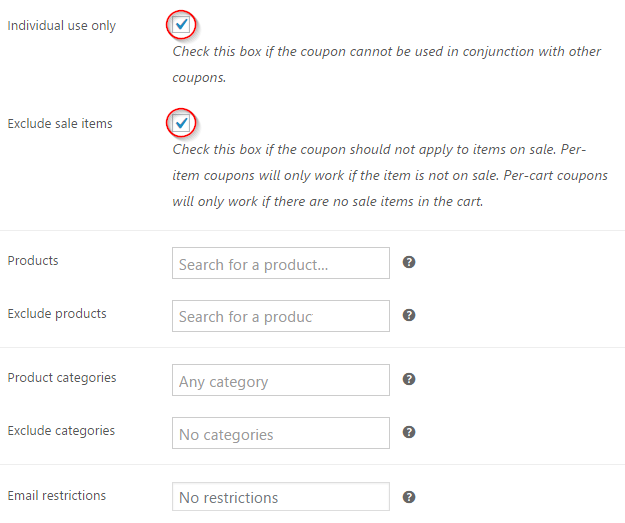
Task: Open the Products search dropdown field
Action: [281, 263]
